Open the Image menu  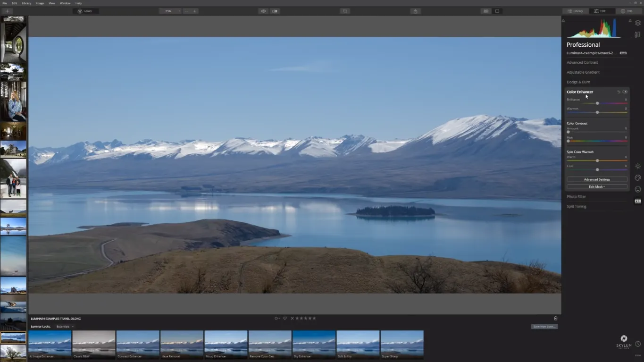40,3
